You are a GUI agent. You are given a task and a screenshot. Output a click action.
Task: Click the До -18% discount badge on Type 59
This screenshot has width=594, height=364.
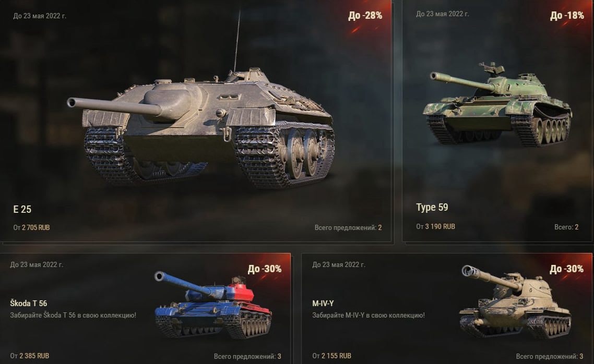(567, 16)
